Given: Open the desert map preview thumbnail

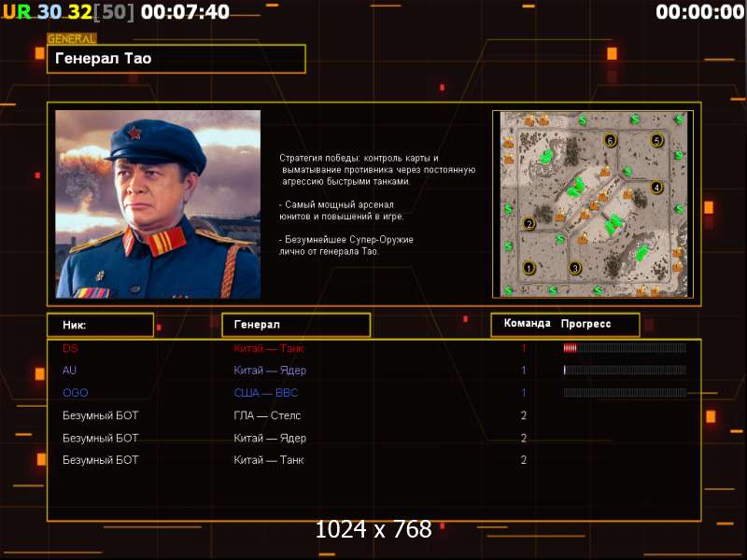Looking at the screenshot, I should click(593, 204).
